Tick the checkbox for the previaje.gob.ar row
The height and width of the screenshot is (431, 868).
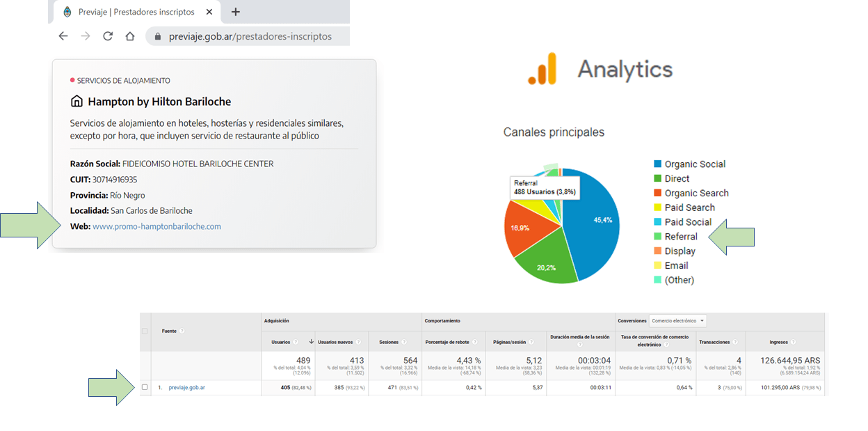click(145, 387)
